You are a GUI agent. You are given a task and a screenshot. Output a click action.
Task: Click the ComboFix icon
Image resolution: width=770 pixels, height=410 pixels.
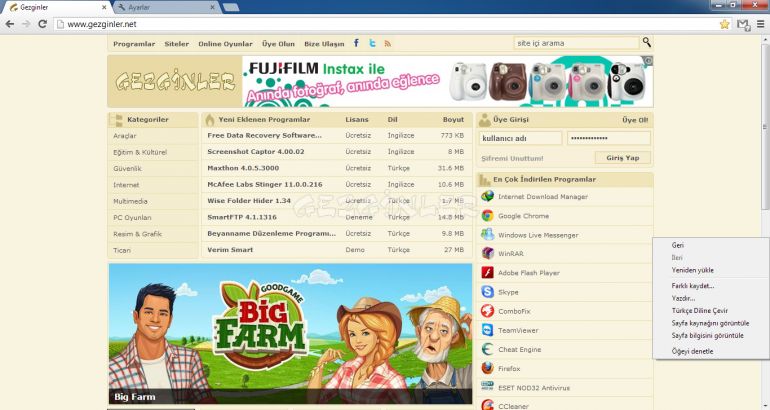487,311
